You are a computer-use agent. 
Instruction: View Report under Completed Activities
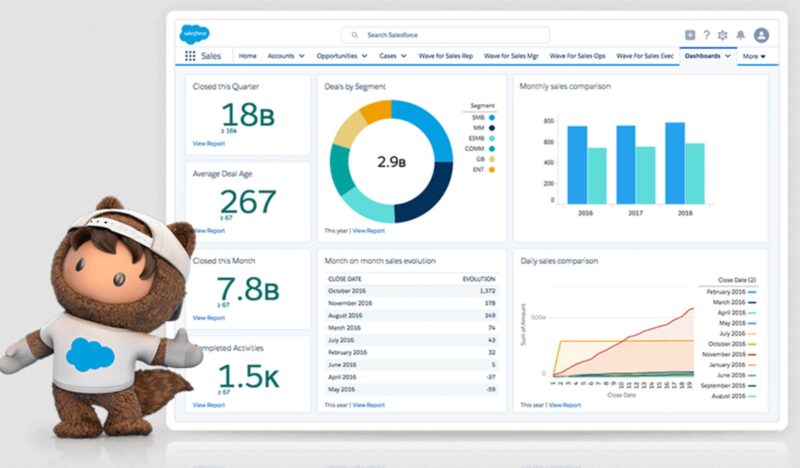coord(209,405)
